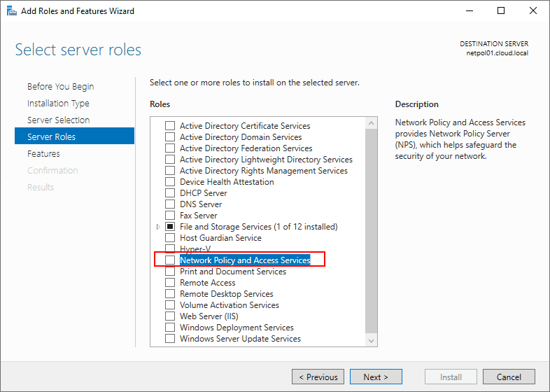550x392 pixels.
Task: Expand the File and Storage Services node
Action: point(158,227)
